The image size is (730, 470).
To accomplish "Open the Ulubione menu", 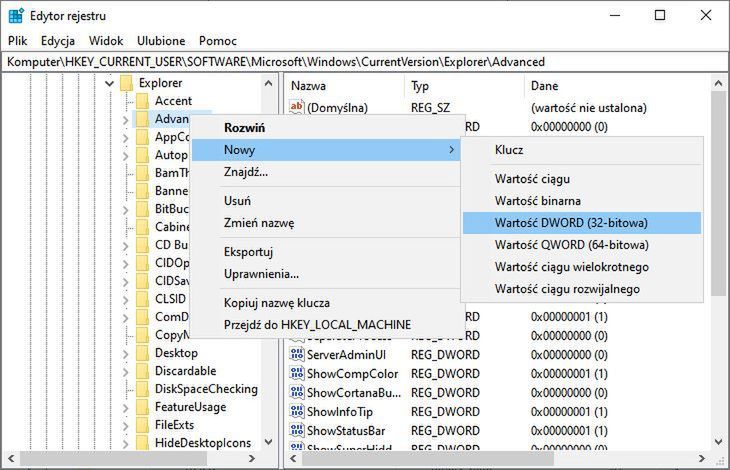I will (161, 41).
